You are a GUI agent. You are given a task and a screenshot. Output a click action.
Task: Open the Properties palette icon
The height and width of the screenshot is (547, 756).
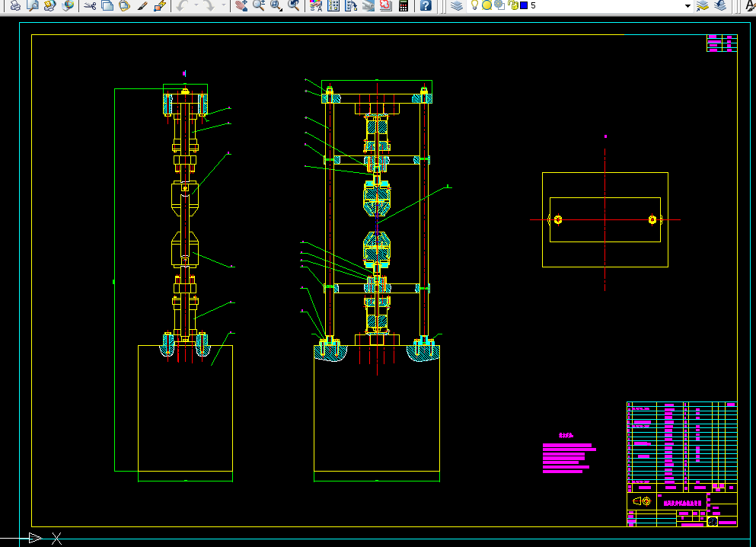[x=316, y=5]
